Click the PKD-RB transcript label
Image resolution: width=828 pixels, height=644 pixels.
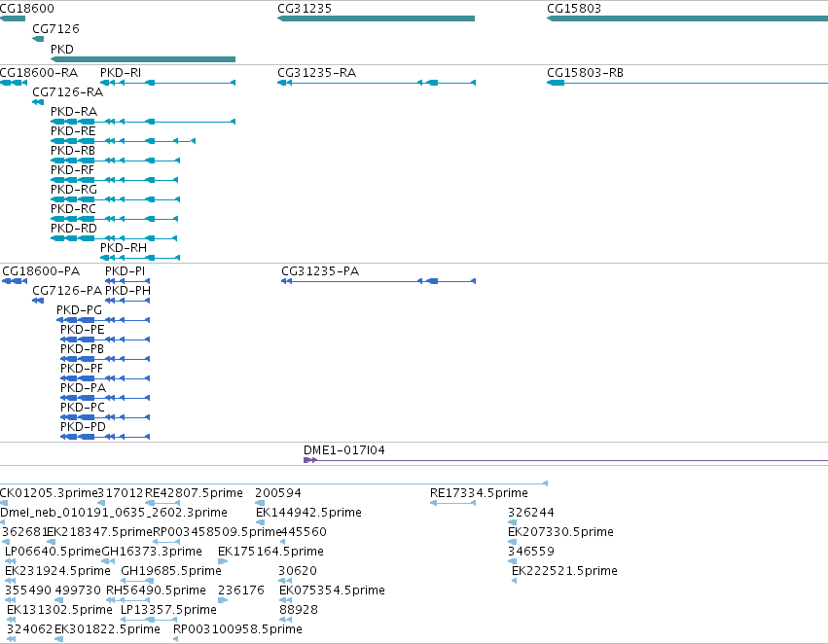tap(73, 151)
